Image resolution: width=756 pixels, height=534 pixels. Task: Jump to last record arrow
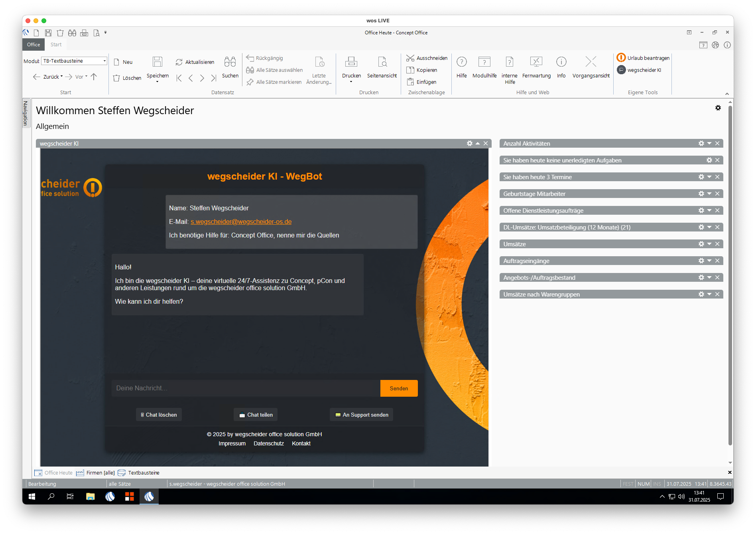click(x=213, y=78)
